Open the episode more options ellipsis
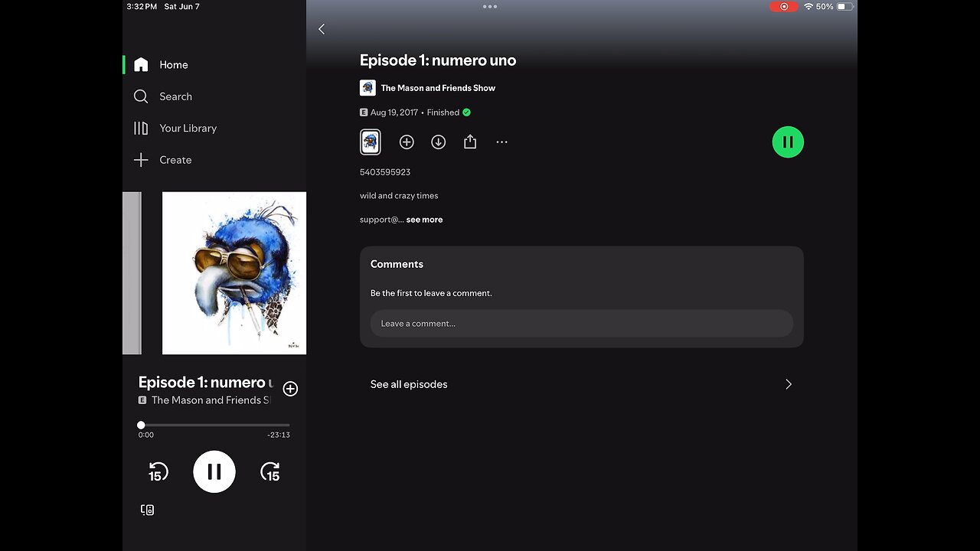 coord(501,142)
